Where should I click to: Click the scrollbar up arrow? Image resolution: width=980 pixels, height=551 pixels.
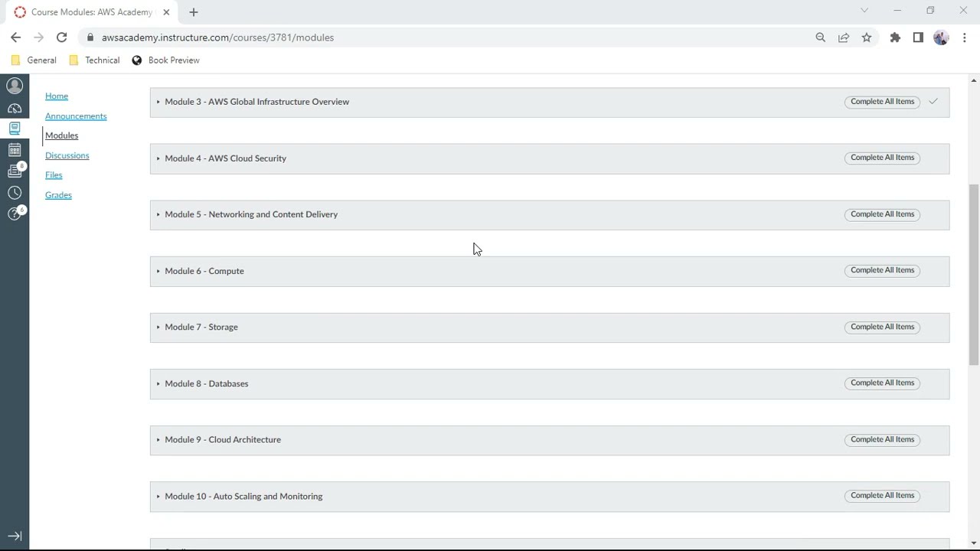(x=974, y=80)
